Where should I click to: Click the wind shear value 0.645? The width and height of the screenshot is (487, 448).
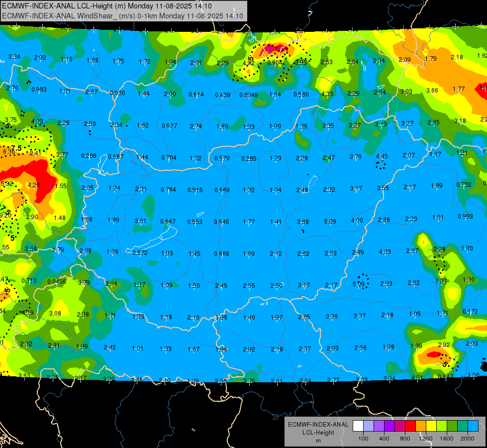221,222
